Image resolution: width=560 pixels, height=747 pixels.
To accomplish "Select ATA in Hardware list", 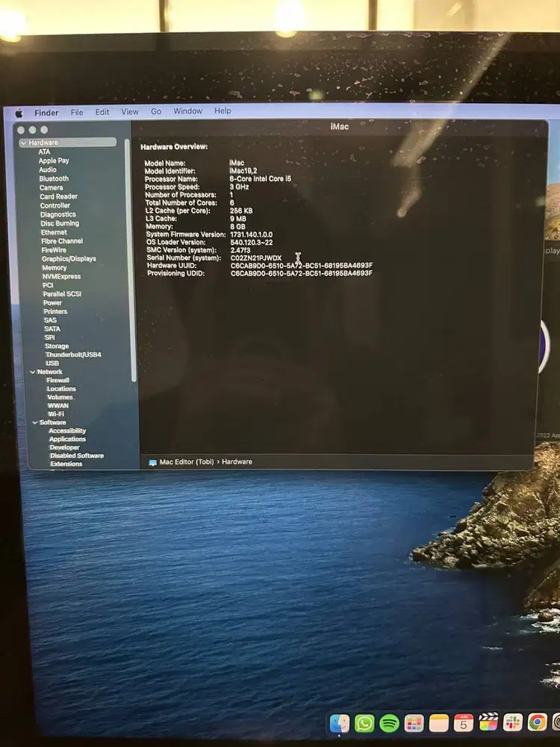I will pos(44,152).
